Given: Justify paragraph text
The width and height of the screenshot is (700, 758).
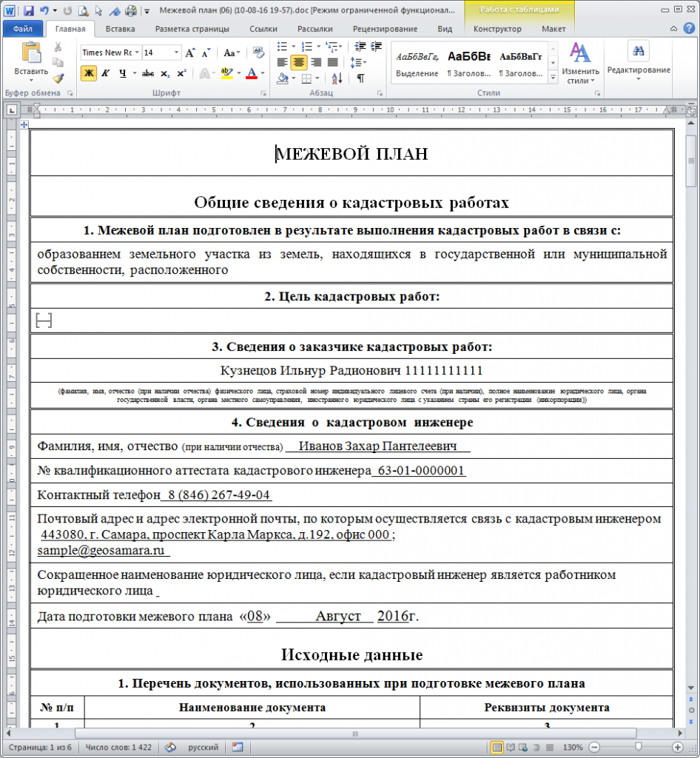Looking at the screenshot, I should 332,62.
